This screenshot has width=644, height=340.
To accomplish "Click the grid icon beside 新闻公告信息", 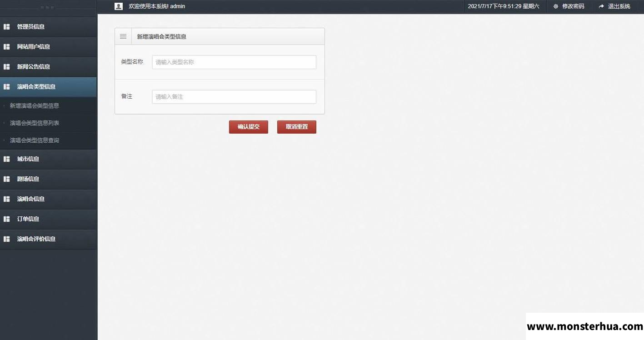I will coord(7,67).
